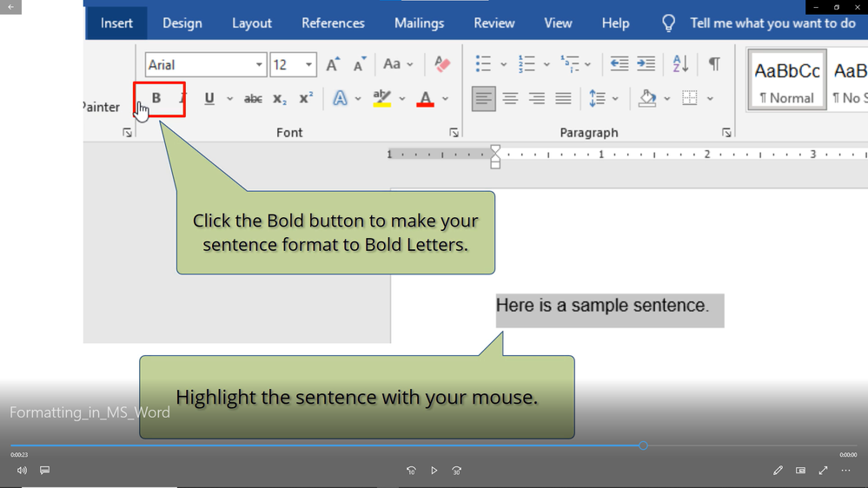Toggle Underline formatting

pyautogui.click(x=209, y=98)
